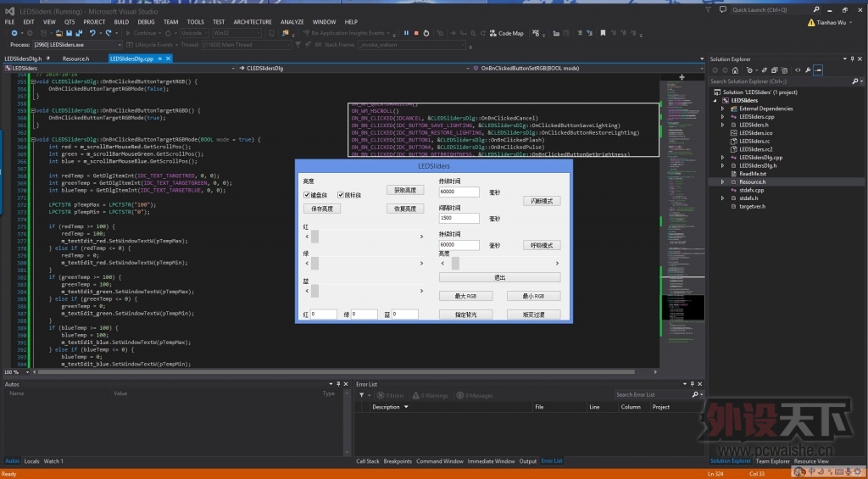Click the Save icon in toolbar

69,33
